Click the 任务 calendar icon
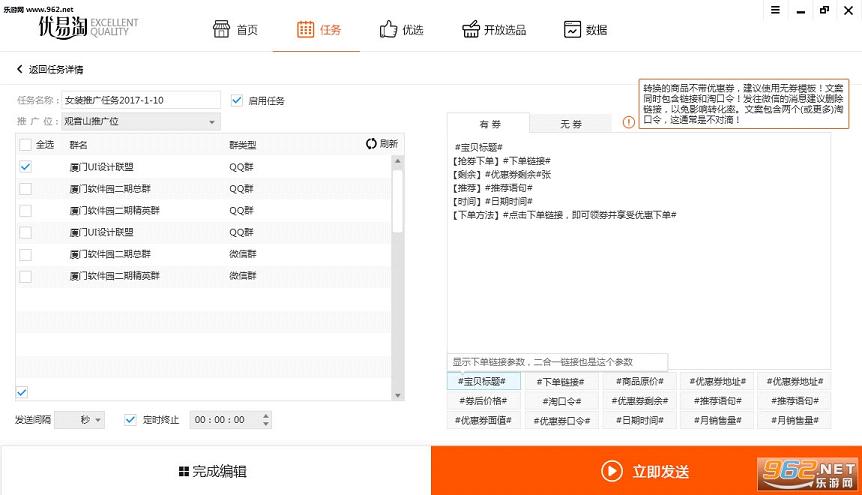Image resolution: width=862 pixels, height=495 pixels. [x=305, y=29]
